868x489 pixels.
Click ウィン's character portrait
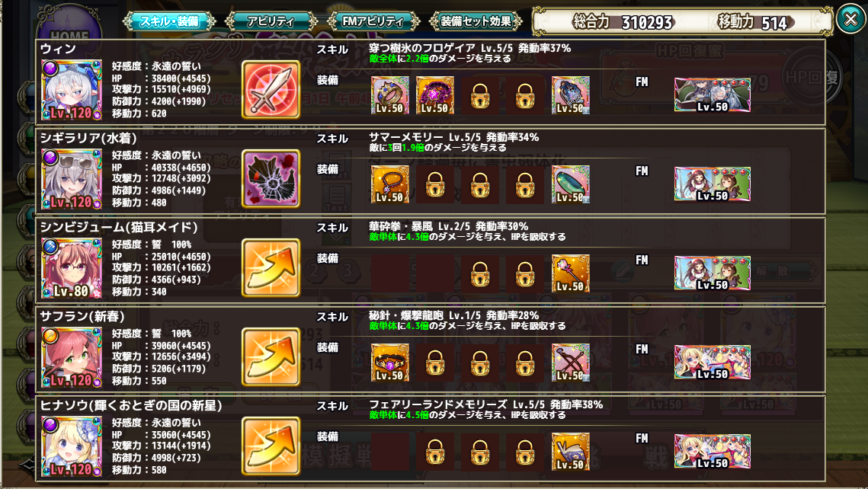pos(72,90)
